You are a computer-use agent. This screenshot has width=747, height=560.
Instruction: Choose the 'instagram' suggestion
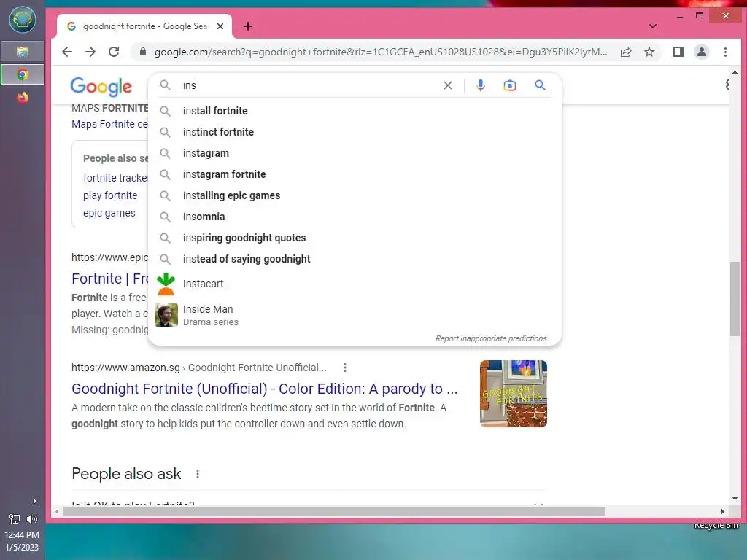click(x=355, y=153)
